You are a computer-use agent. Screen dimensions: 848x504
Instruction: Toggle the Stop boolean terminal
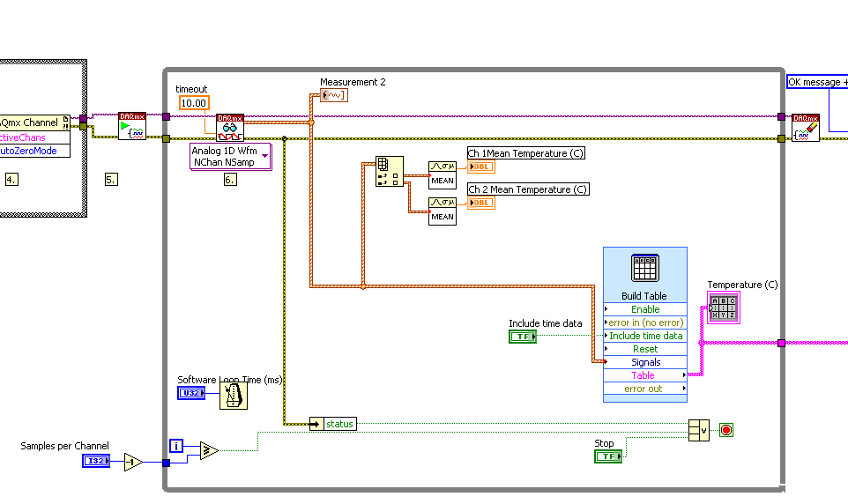(x=608, y=456)
